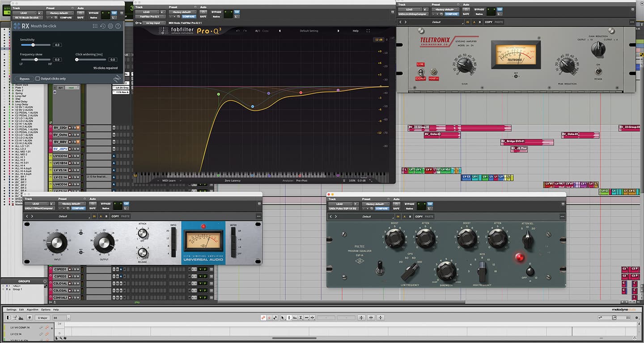Toggle Pro-Q 3 full screen icon

tap(368, 31)
